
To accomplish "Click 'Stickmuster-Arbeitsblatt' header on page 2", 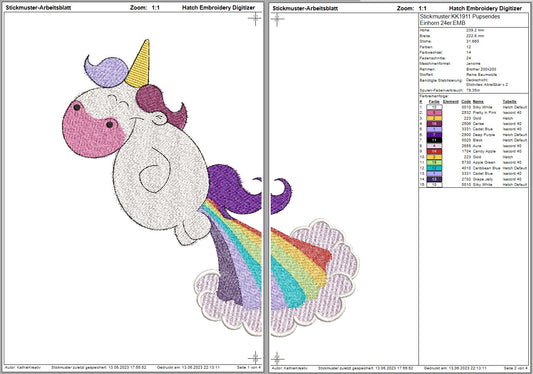I will click(305, 8).
